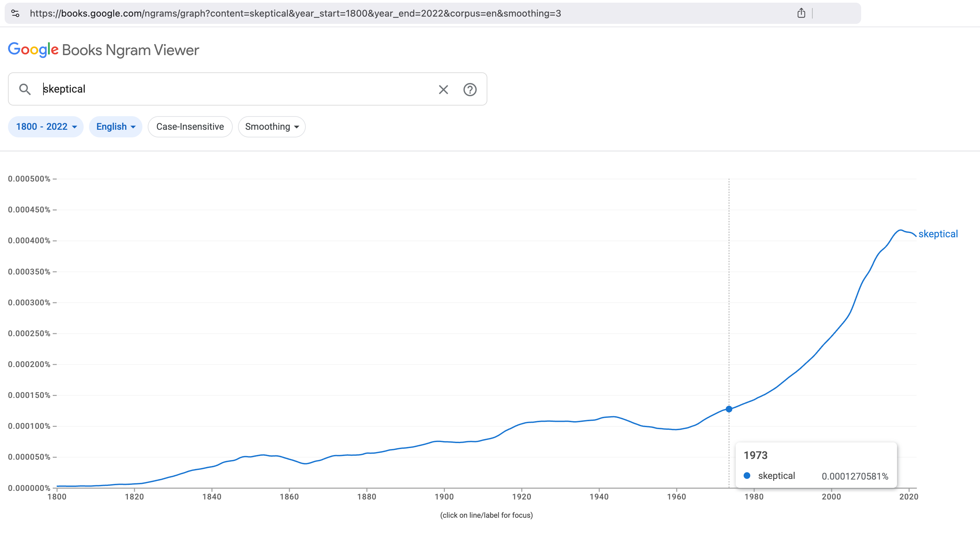Expand the English corpus dropdown
Screen dimensions: 980x535
click(x=115, y=127)
